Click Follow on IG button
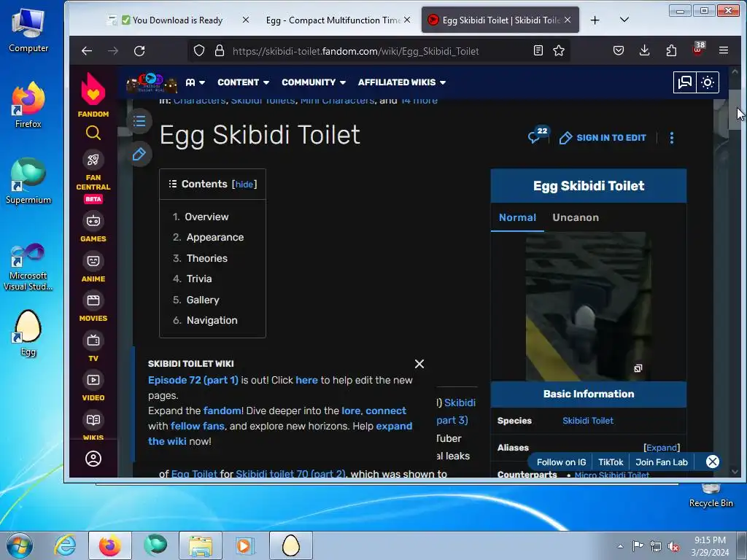 pyautogui.click(x=561, y=462)
